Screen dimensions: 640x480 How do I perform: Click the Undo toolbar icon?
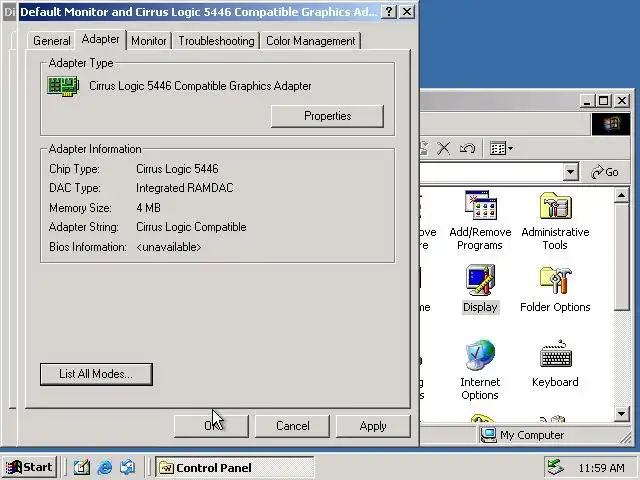(467, 148)
